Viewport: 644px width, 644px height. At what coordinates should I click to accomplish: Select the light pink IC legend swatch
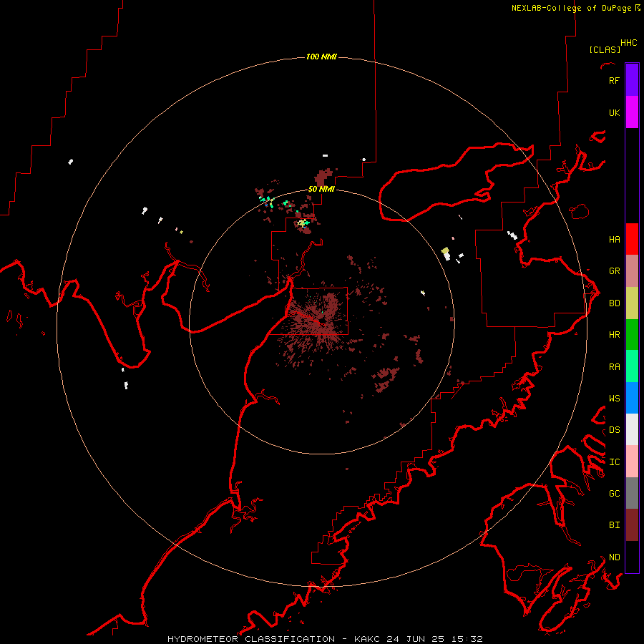pos(632,462)
